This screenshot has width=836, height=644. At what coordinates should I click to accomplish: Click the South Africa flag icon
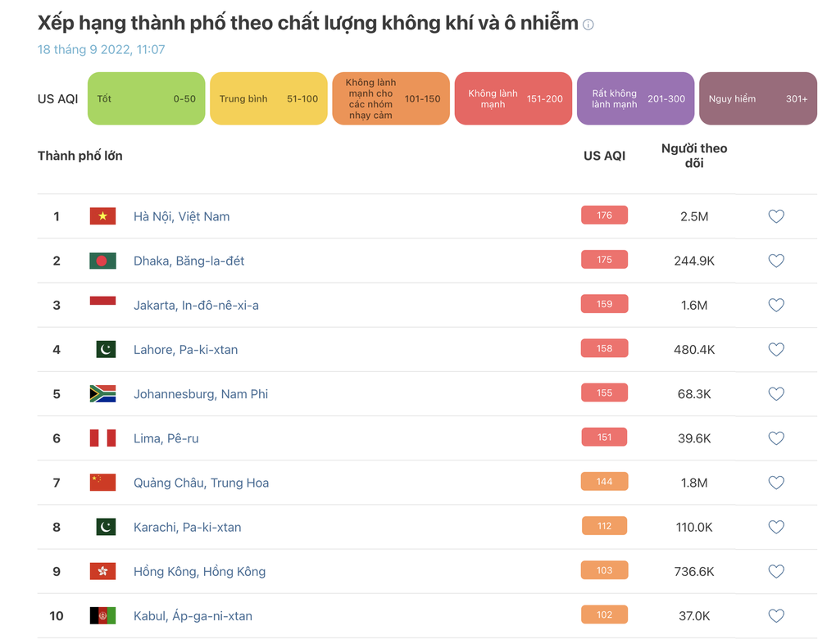point(102,394)
